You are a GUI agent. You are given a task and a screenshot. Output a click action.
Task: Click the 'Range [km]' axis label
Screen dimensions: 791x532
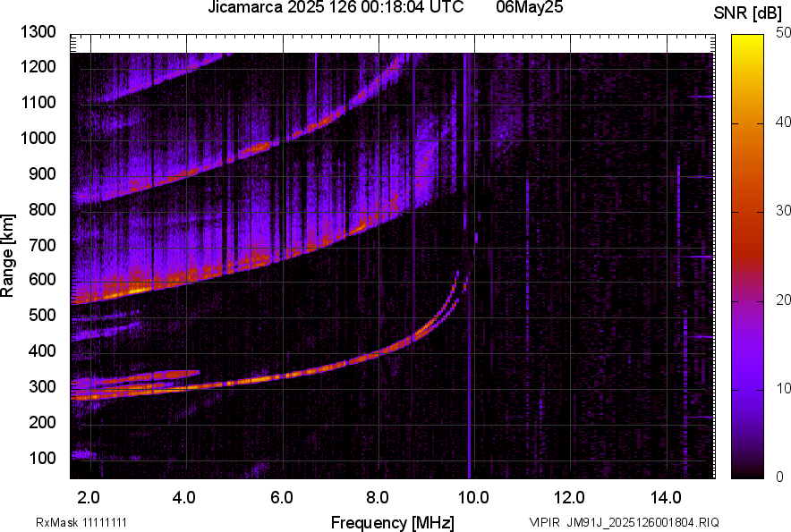[x=7, y=256]
